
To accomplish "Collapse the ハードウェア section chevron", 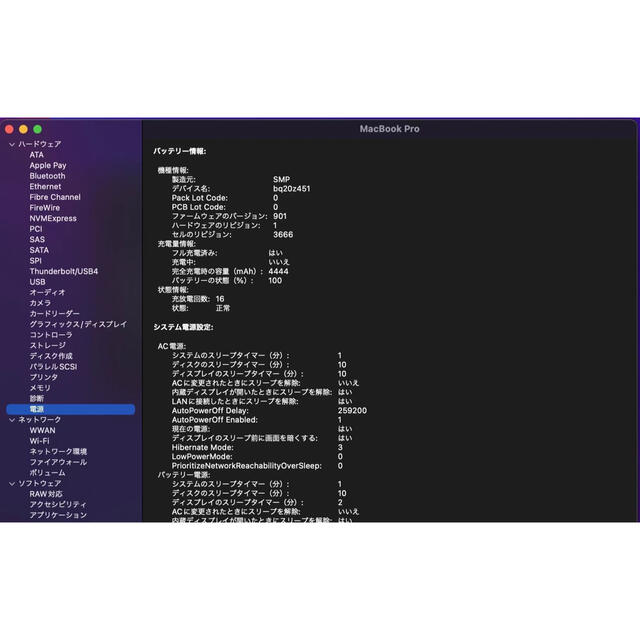I will pyautogui.click(x=12, y=144).
